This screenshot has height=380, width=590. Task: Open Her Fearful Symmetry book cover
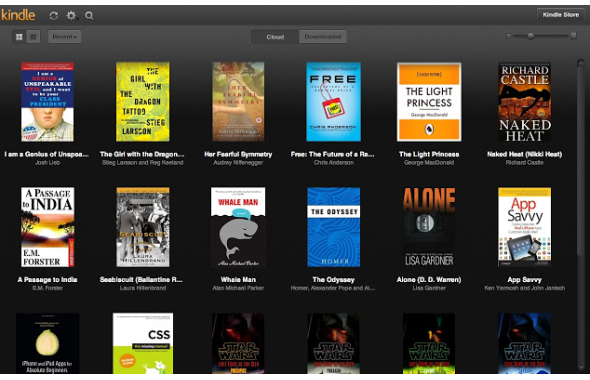tap(238, 102)
